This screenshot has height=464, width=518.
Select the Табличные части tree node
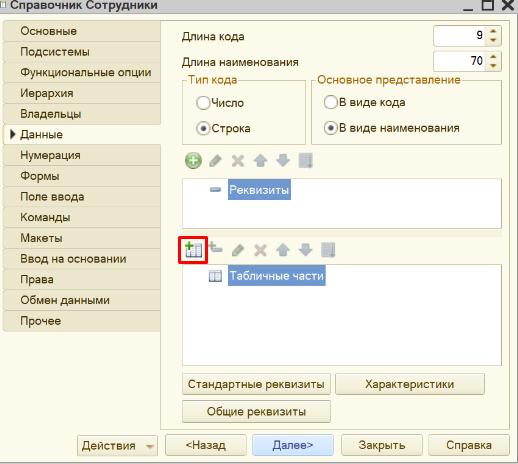point(277,276)
